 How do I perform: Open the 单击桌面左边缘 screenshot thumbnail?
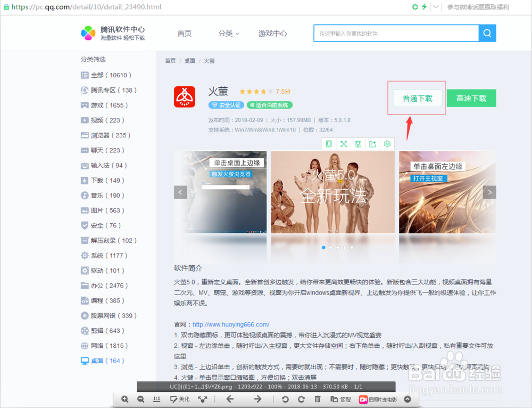click(447, 192)
